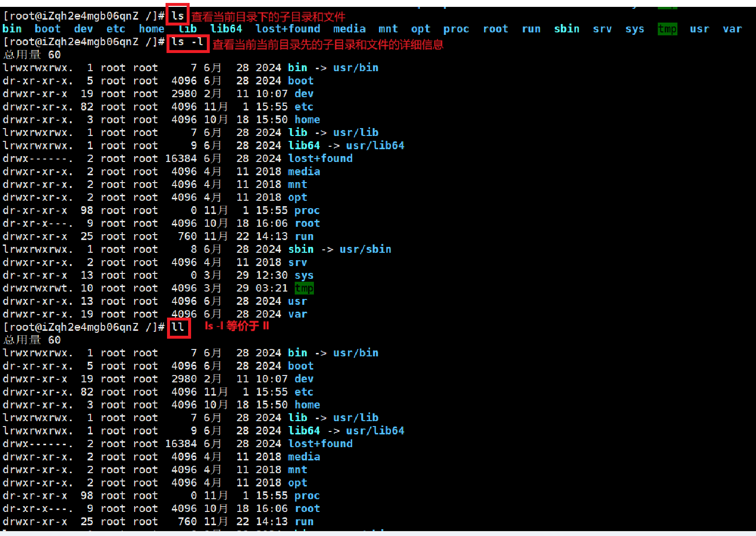Click time "14:13" in ls -l run row
Viewport: 756px width, 536px height.
coord(272,237)
